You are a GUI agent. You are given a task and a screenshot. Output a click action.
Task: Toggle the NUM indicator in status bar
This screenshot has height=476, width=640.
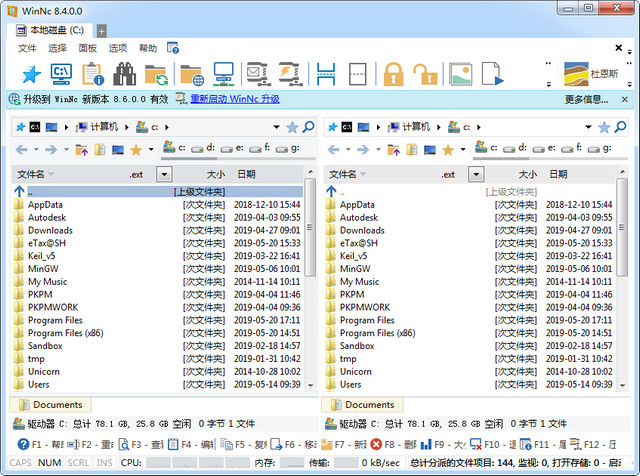(49, 463)
